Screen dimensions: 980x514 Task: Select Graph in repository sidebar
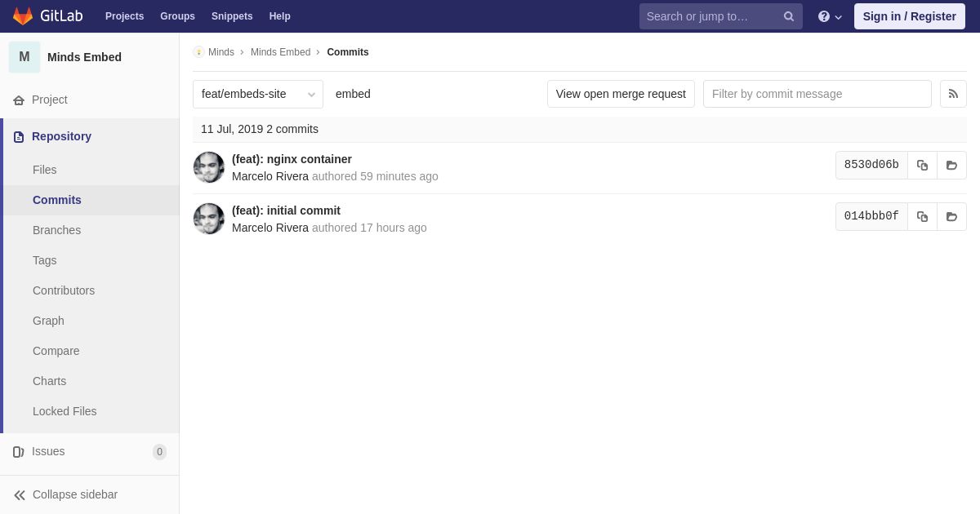click(x=48, y=321)
